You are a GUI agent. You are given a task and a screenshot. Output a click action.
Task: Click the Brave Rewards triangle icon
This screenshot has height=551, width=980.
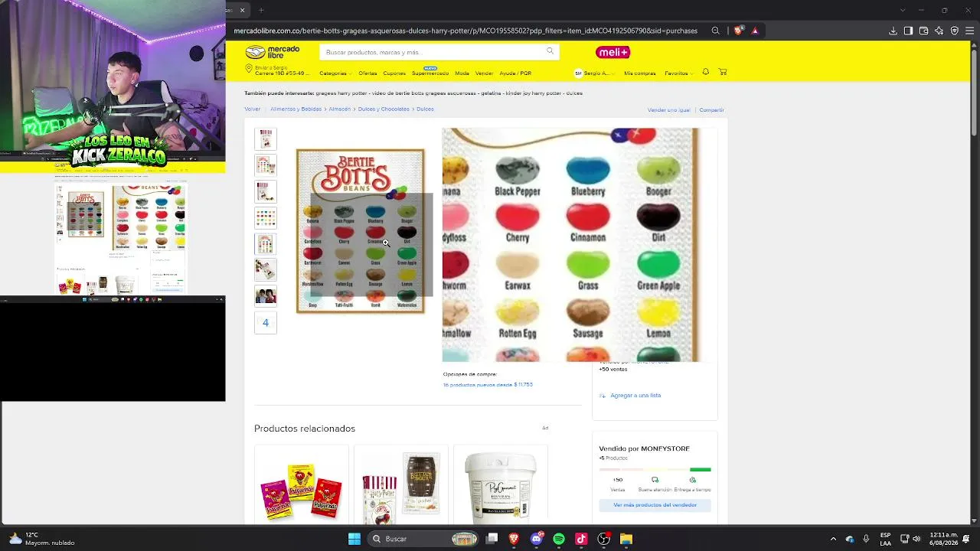(x=755, y=31)
